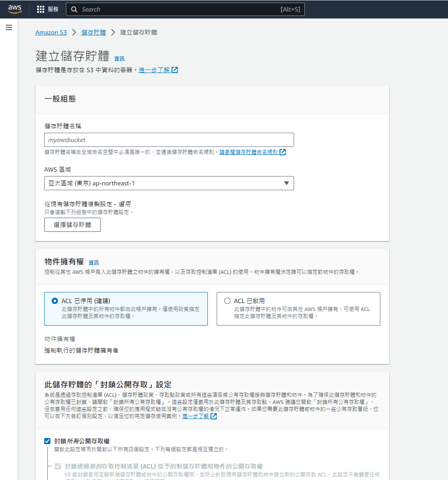Open 進一步了解 link under page title
The image size is (448, 480).
tap(154, 70)
